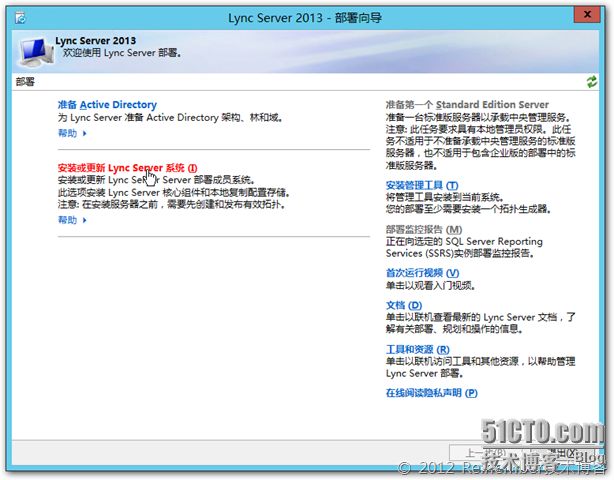
Task: Open 首次运行视频 (V) link
Action: point(421,273)
